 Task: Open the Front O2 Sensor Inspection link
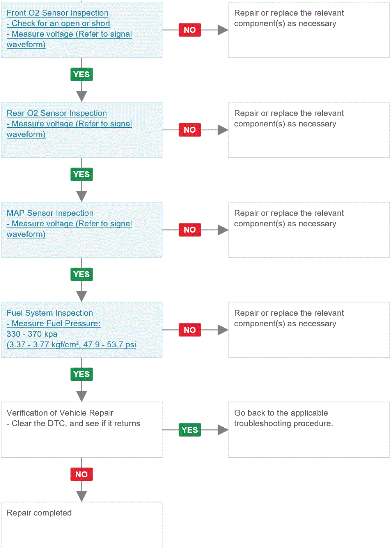tap(57, 13)
